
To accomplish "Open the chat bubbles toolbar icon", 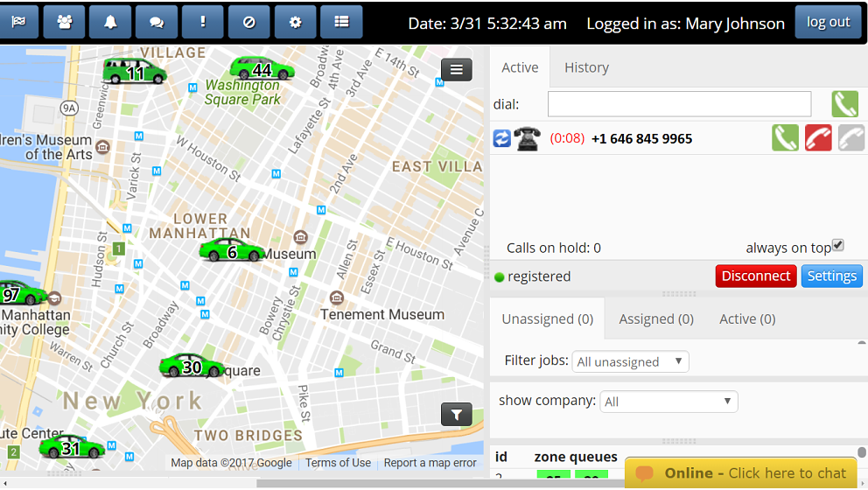I will point(157,22).
